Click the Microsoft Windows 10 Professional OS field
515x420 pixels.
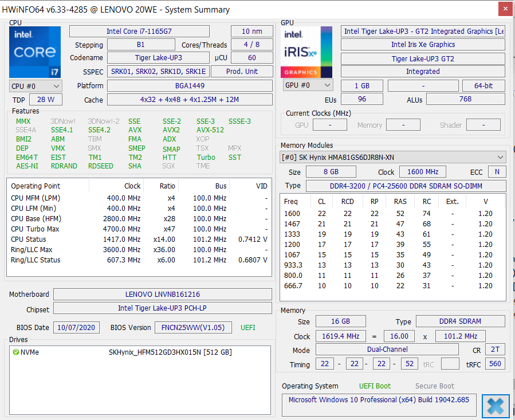tap(379, 400)
